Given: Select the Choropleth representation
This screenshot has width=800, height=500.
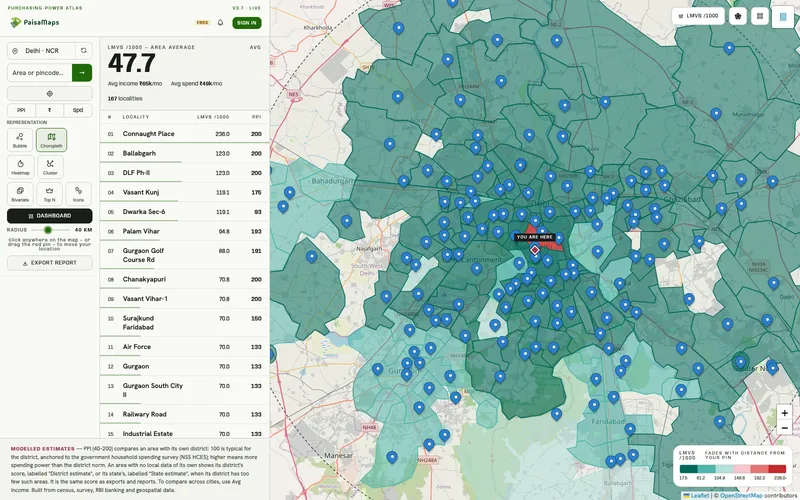Looking at the screenshot, I should coord(51,140).
